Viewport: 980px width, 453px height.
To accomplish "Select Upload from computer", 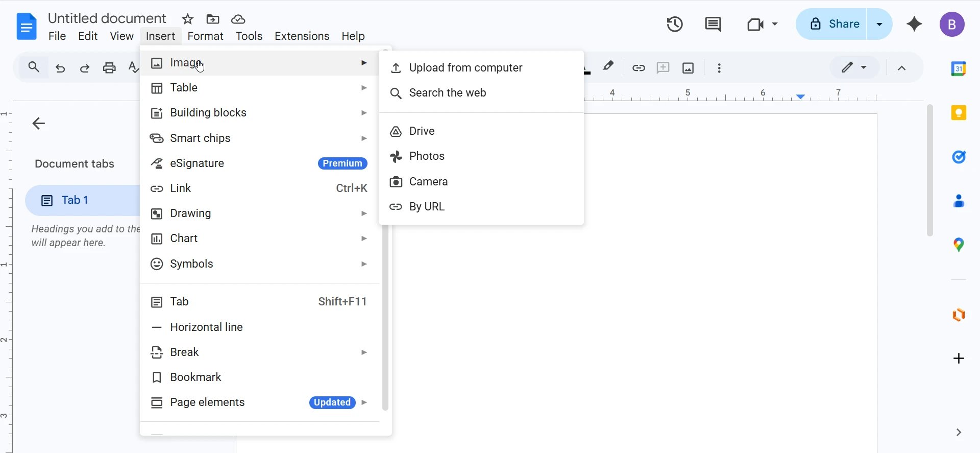I will click(x=465, y=68).
